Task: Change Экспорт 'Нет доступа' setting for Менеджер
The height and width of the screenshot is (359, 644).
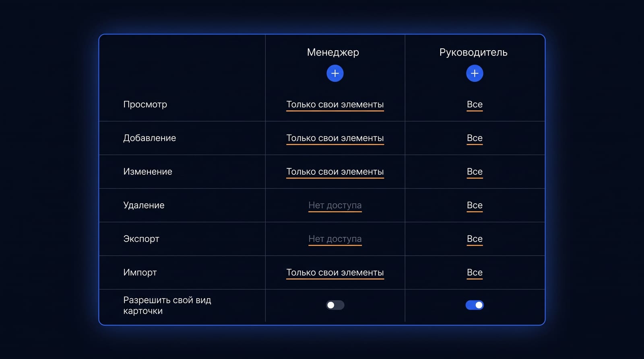Action: pos(335,239)
